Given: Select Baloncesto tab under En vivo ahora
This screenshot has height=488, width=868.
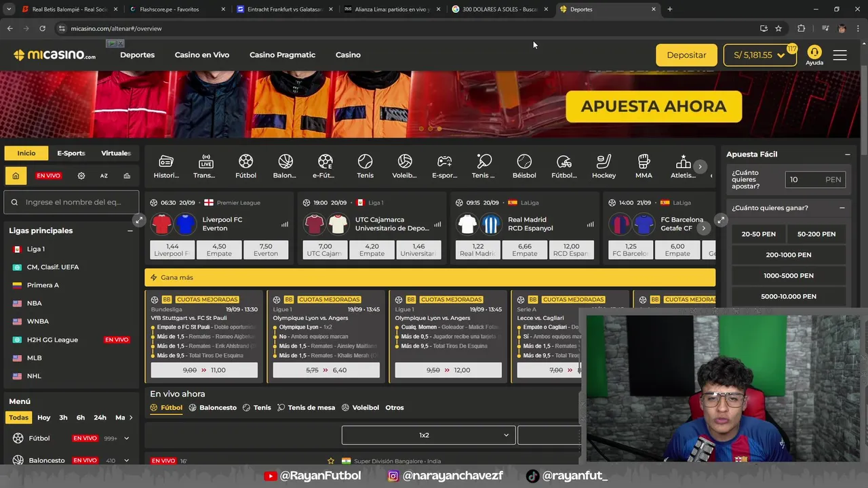Looking at the screenshot, I should click(213, 407).
